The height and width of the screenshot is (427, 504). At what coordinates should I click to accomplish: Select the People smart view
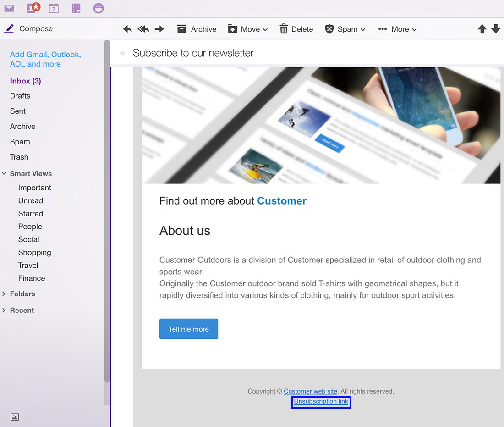point(30,227)
